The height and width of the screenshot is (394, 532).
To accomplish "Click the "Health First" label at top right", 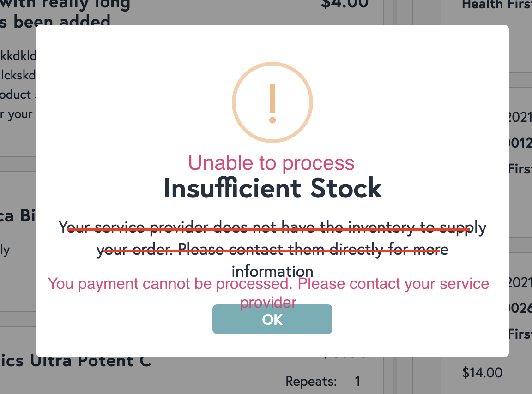I will [496, 5].
